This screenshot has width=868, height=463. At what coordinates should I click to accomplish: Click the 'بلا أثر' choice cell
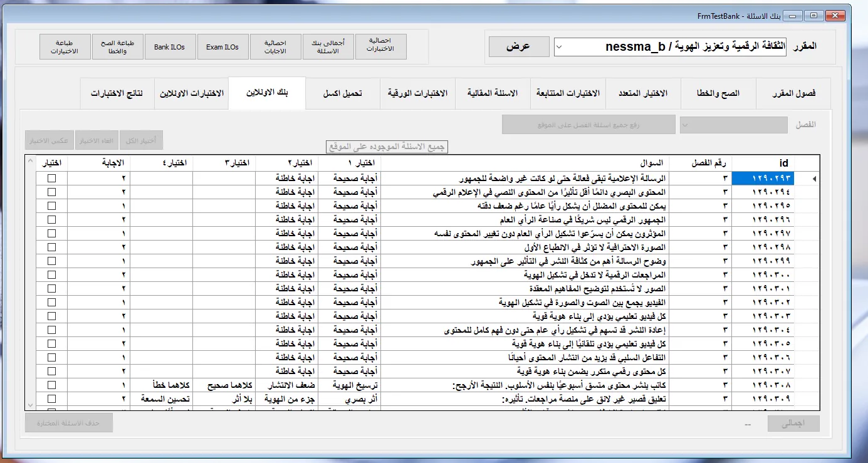point(224,398)
